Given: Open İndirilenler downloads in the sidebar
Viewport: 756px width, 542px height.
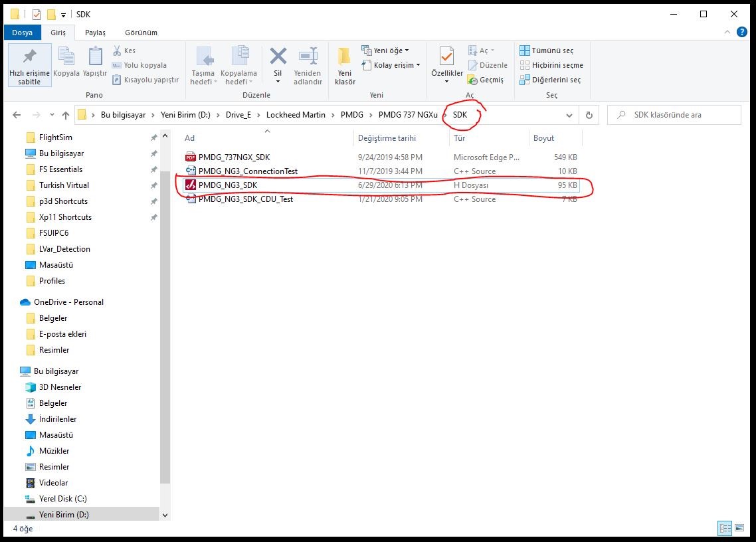Looking at the screenshot, I should point(57,419).
